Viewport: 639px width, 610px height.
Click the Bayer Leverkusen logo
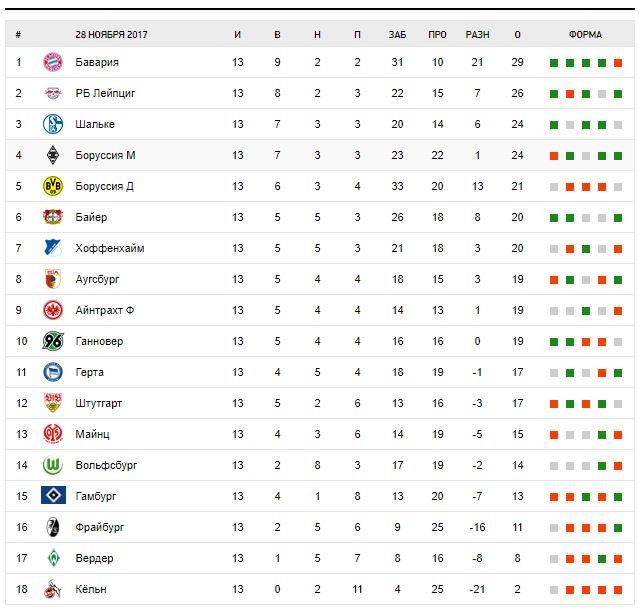click(x=53, y=217)
